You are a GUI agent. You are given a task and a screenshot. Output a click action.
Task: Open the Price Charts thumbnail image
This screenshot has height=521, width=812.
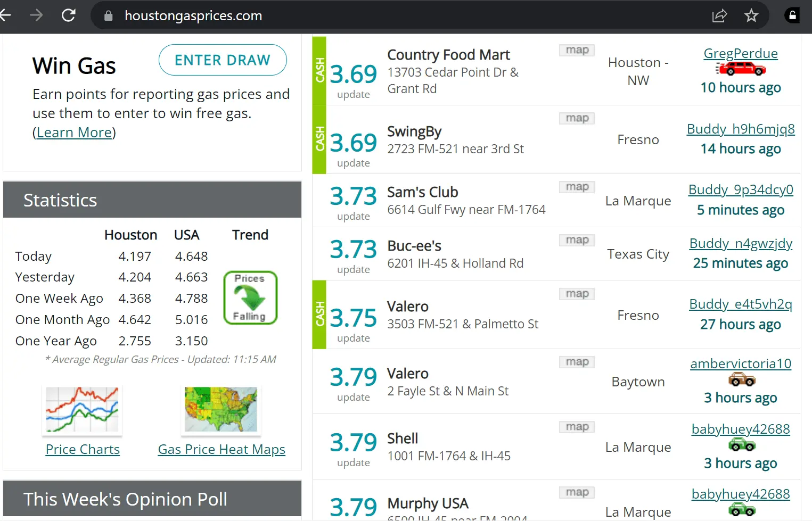click(x=82, y=409)
